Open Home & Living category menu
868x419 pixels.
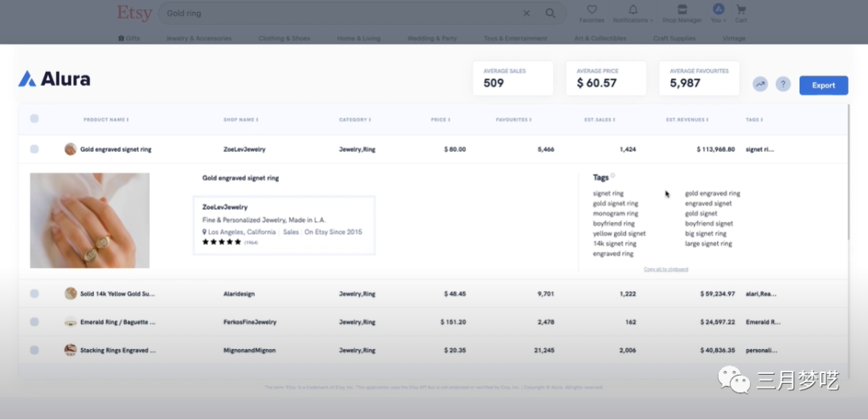[358, 39]
